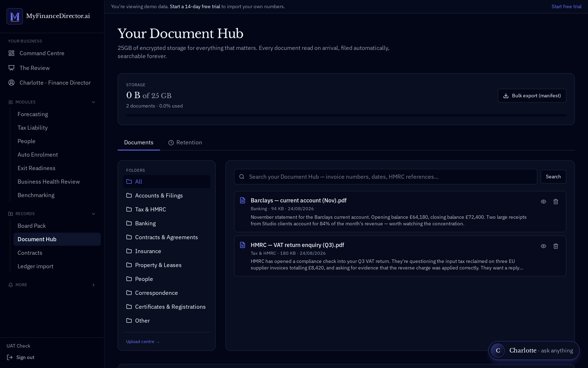Click the Sign out arrow icon

point(10,357)
